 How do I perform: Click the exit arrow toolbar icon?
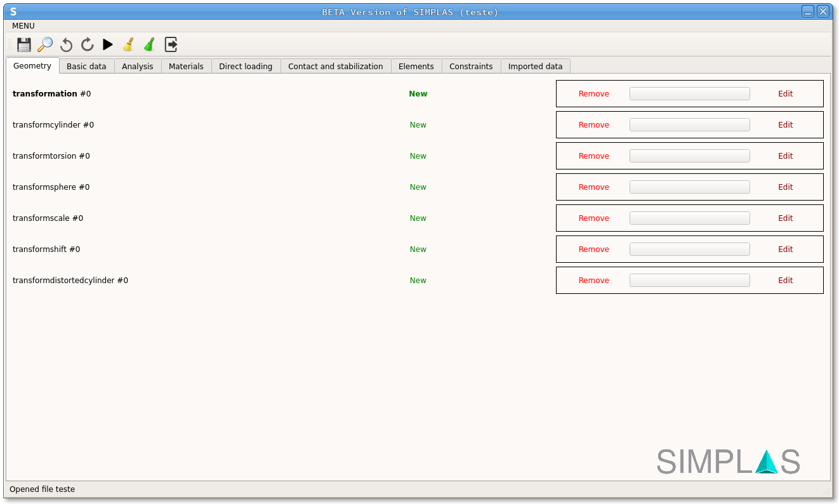(171, 44)
